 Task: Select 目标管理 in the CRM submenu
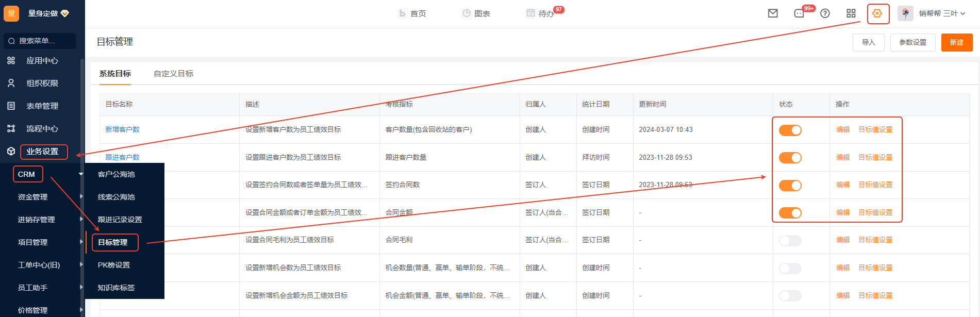113,242
